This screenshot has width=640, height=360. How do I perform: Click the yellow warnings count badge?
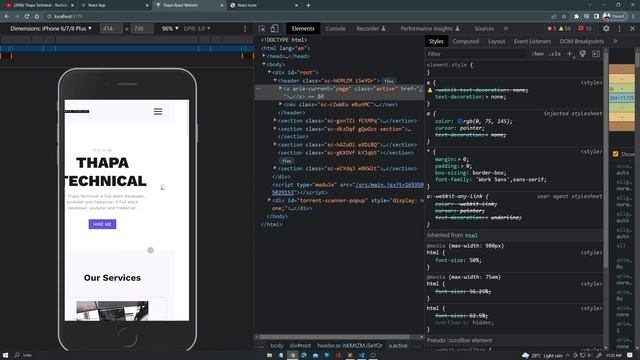[565, 29]
